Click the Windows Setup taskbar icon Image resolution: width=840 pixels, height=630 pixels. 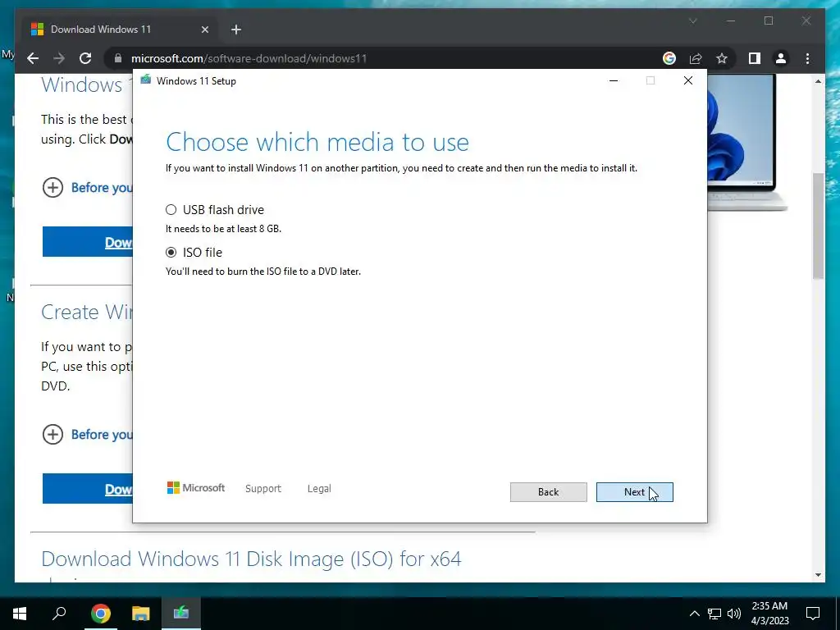pos(181,614)
